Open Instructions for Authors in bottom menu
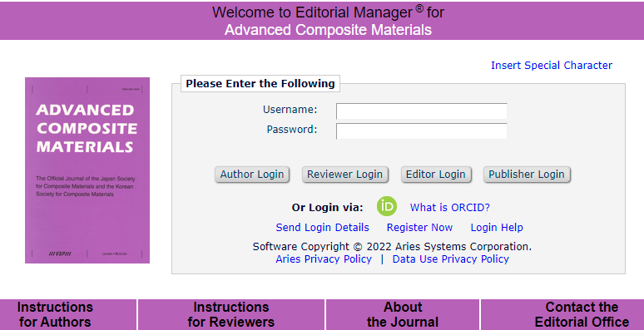This screenshot has width=644, height=330. 55,314
